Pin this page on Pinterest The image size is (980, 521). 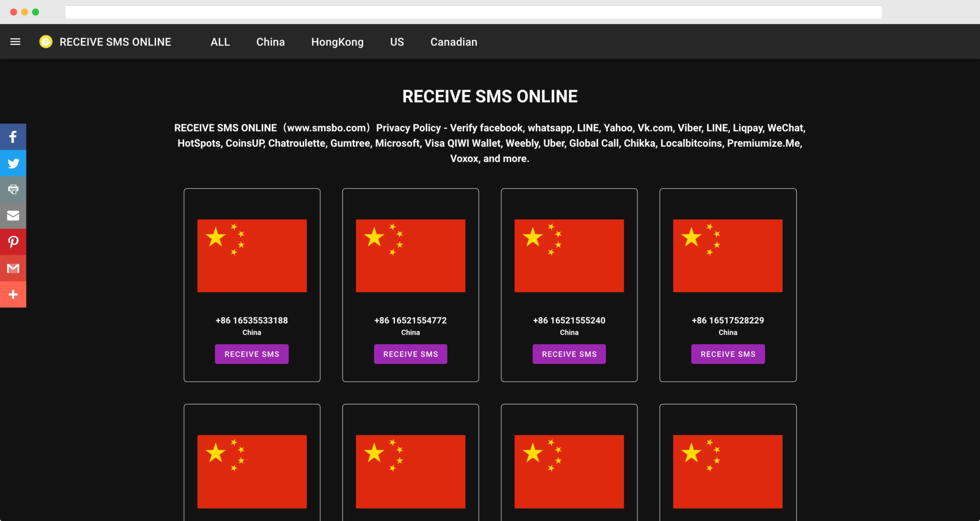coord(13,242)
